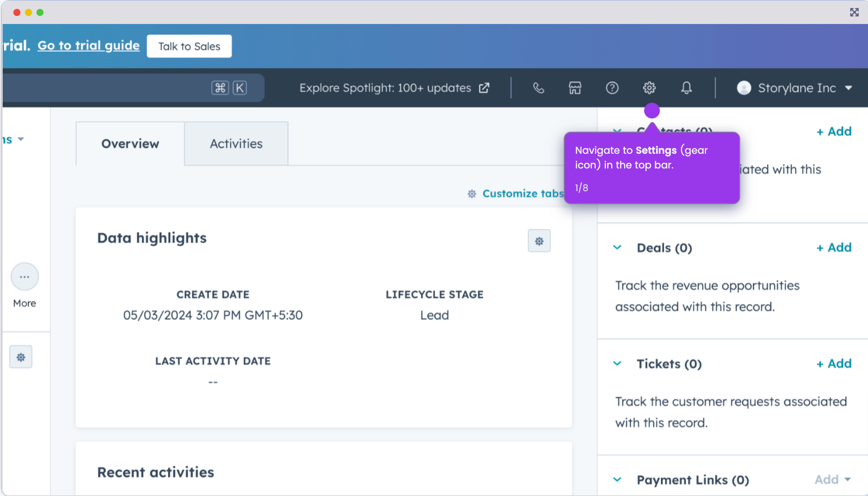Click +Add next to Deals
Screen dimensions: 868x496
click(x=833, y=248)
